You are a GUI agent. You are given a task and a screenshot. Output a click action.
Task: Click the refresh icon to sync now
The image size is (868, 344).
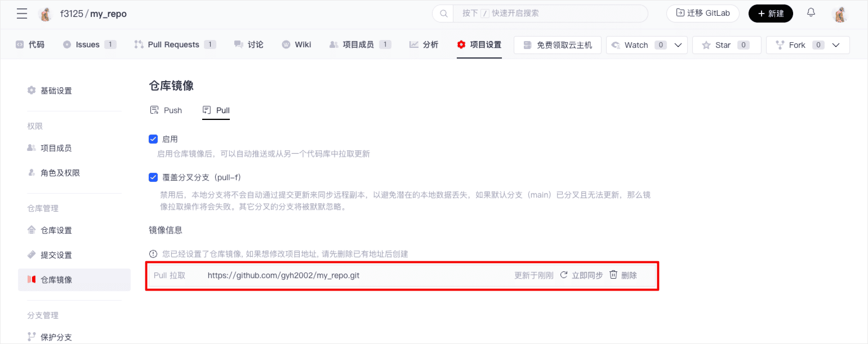(x=563, y=275)
